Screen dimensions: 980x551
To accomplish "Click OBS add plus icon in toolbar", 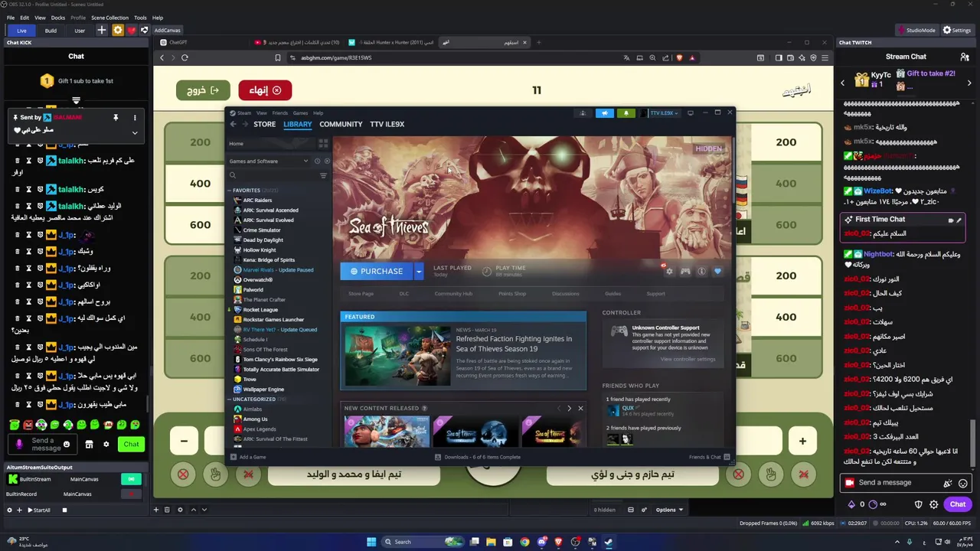I will (x=101, y=30).
